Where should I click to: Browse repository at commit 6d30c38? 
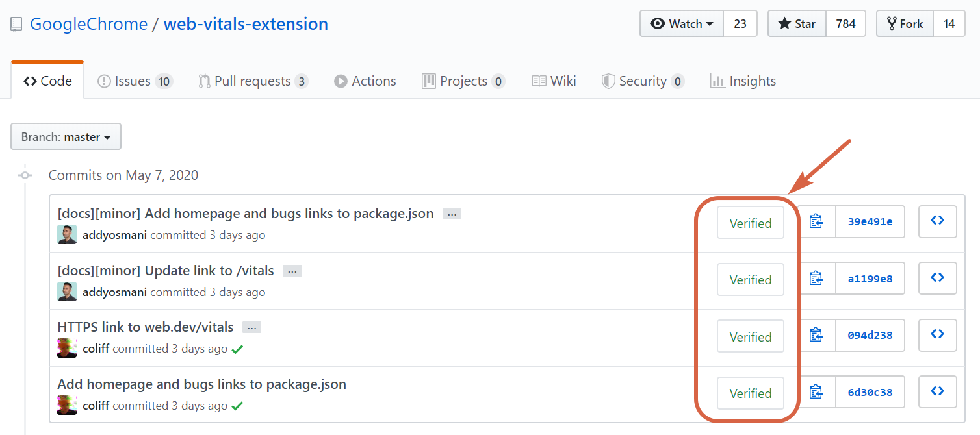(x=937, y=392)
